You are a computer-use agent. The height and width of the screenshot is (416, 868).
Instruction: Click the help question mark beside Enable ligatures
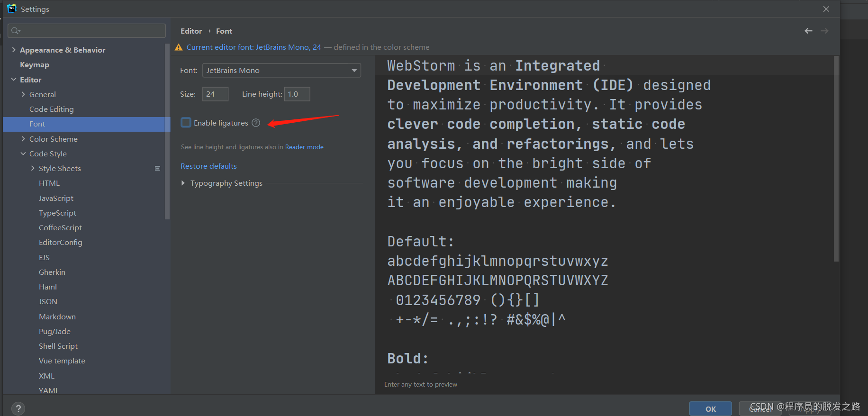[256, 123]
